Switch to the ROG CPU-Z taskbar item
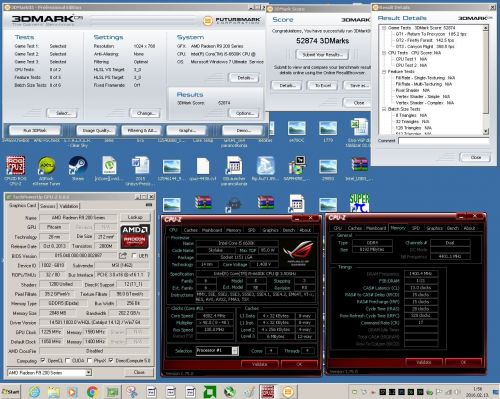Viewport: 500px width, 399px height. (268, 392)
